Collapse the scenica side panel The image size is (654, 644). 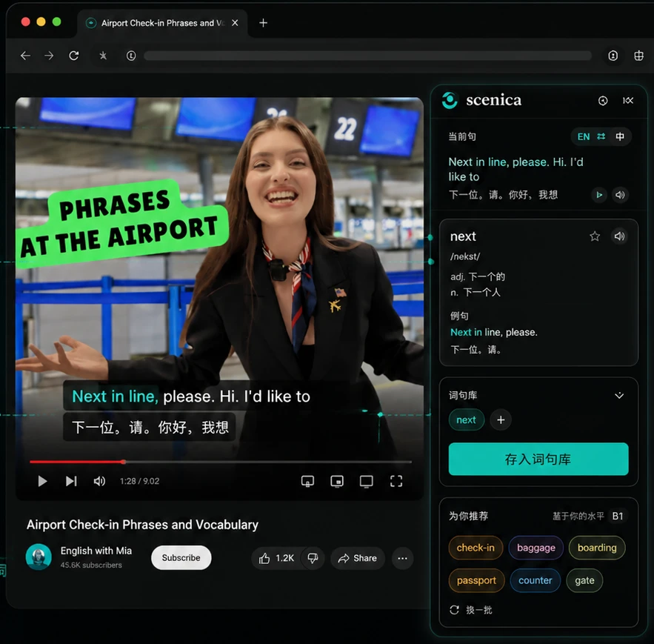(x=628, y=101)
